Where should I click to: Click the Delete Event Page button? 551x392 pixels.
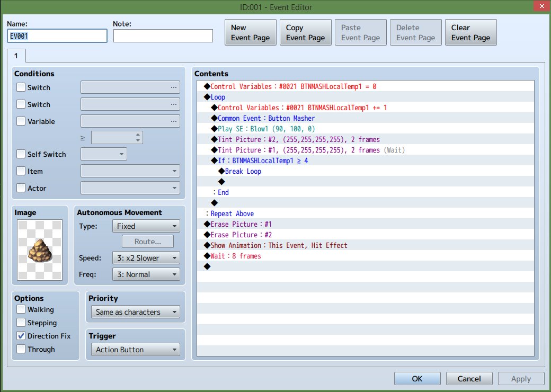tap(416, 32)
